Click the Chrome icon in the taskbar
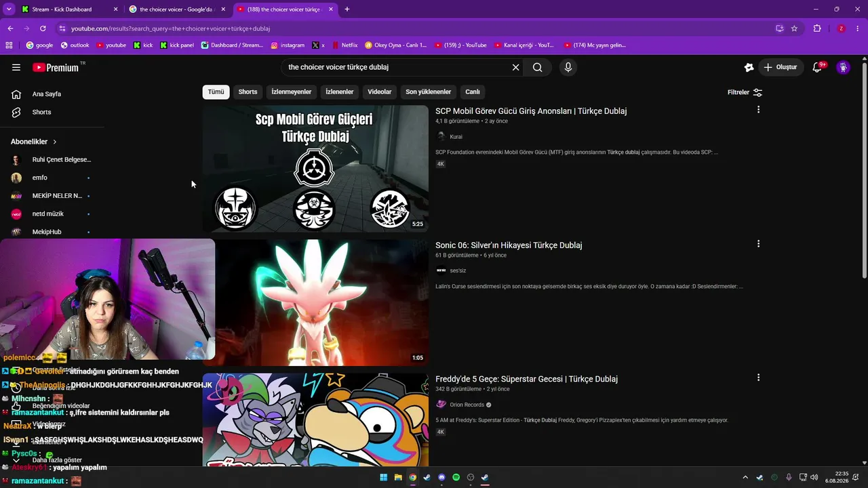 pos(412,477)
